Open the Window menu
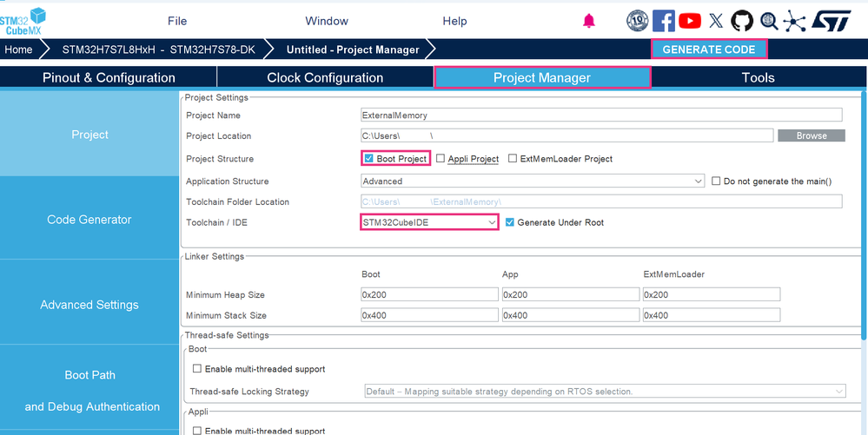The image size is (868, 435). pyautogui.click(x=327, y=21)
